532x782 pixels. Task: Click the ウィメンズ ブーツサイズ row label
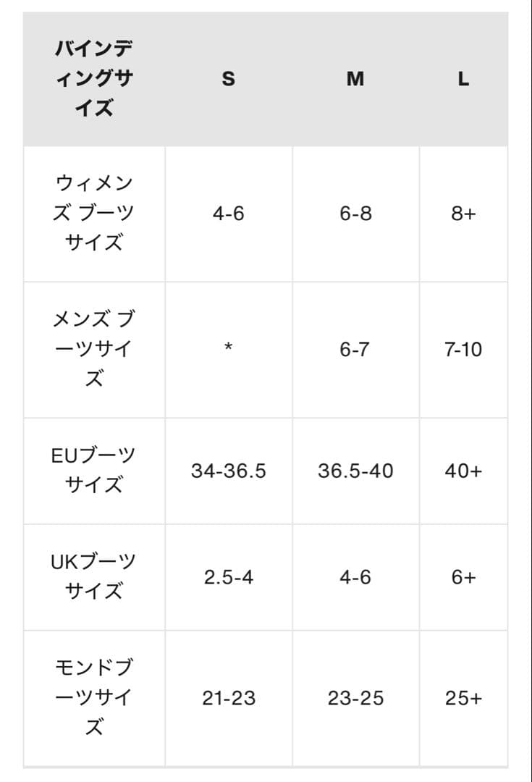(94, 213)
